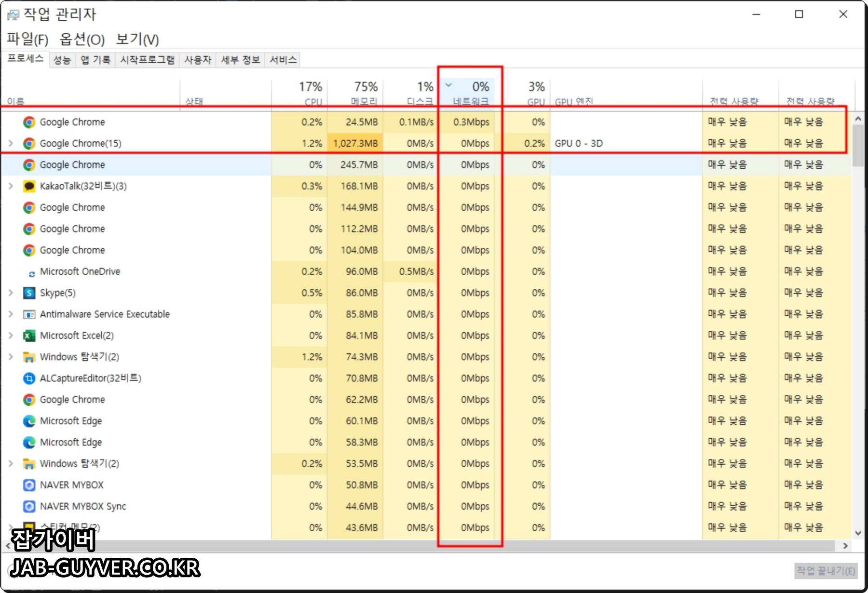Click Chrome icon in the 112.2MB row
The image size is (868, 593).
[x=29, y=229]
